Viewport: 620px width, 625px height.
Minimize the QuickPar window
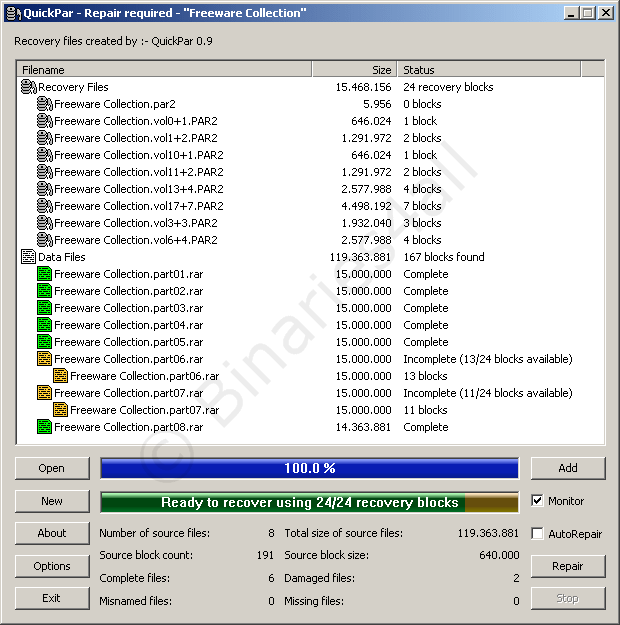(571, 13)
